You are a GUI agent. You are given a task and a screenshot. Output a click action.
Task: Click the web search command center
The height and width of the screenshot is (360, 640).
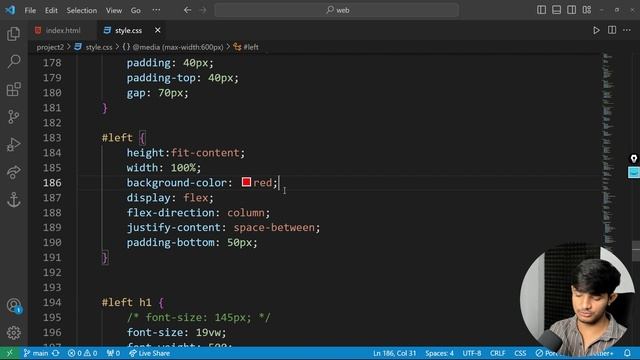[x=337, y=10]
